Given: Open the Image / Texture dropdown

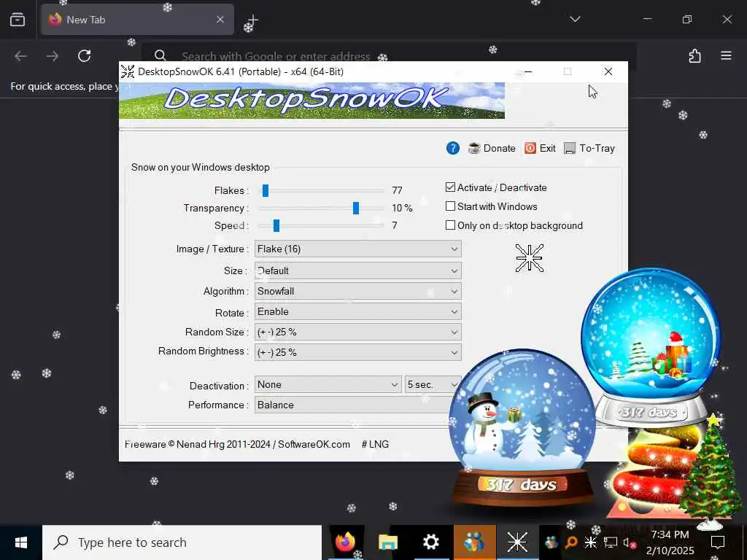Looking at the screenshot, I should pyautogui.click(x=357, y=249).
